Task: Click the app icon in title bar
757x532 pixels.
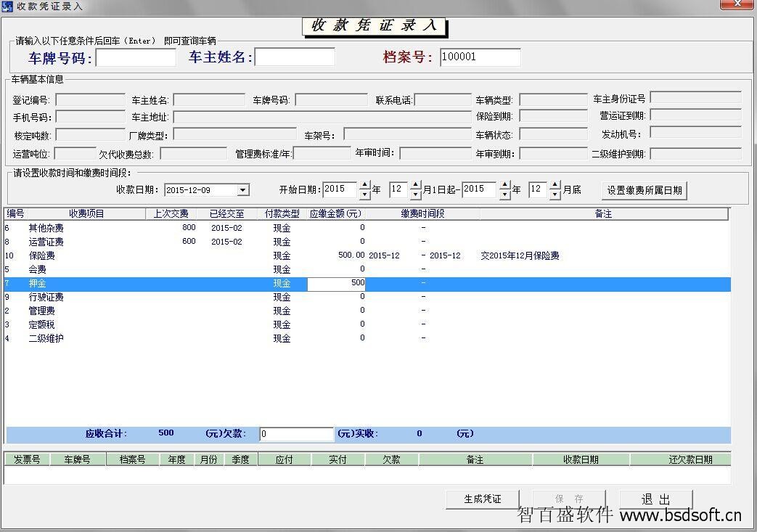Action: click(7, 6)
